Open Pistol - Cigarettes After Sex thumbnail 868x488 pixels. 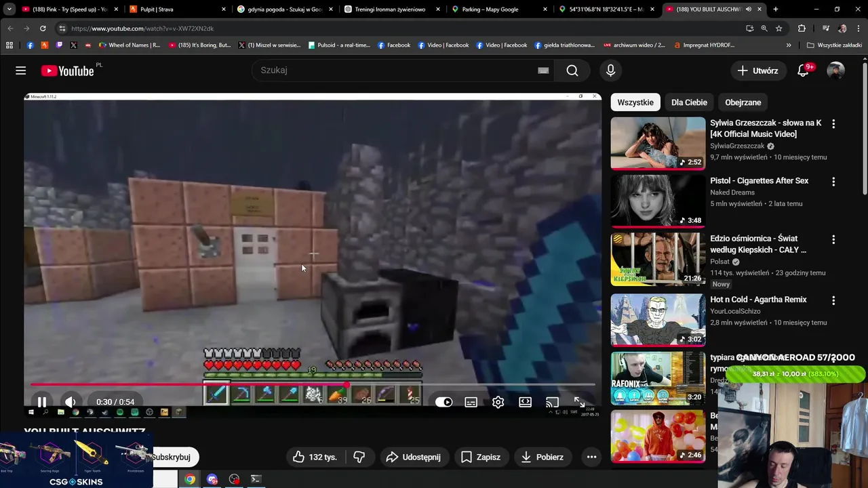tap(658, 201)
